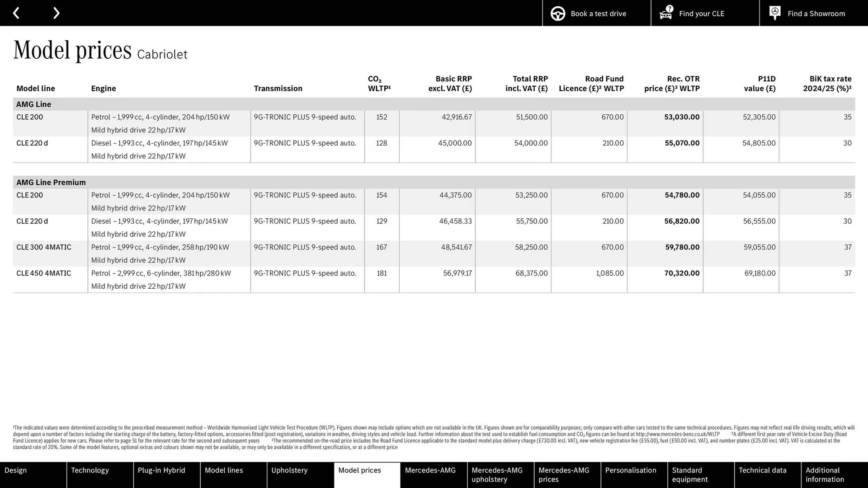Open Book a test drive

point(598,13)
